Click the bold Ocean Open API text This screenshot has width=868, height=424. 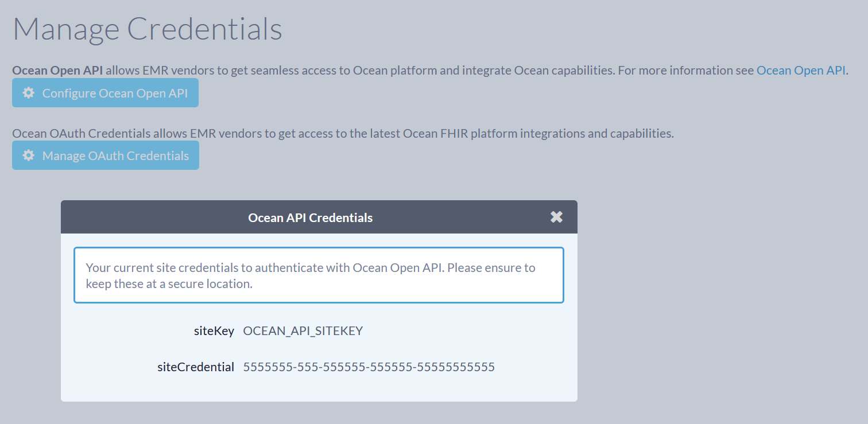(57, 71)
